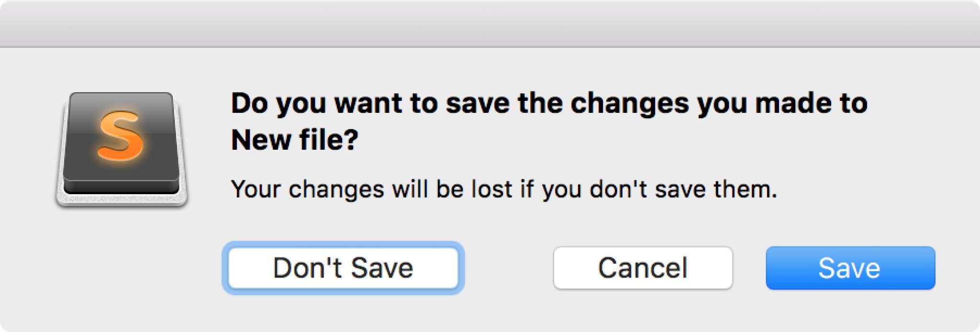Screen dimensions: 980x332
Task: Click the words 'don't save them' in the warning
Action: coord(682,189)
